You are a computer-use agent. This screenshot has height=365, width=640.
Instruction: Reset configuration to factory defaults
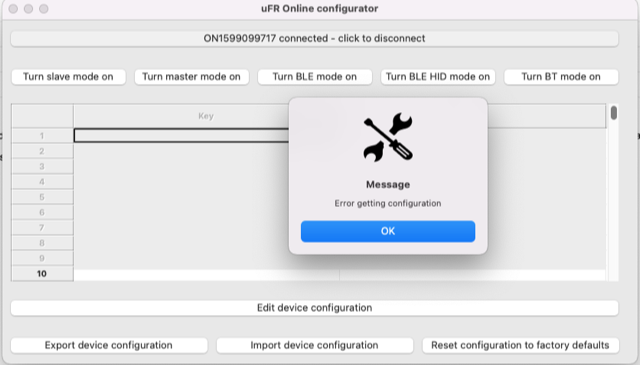[520, 345]
